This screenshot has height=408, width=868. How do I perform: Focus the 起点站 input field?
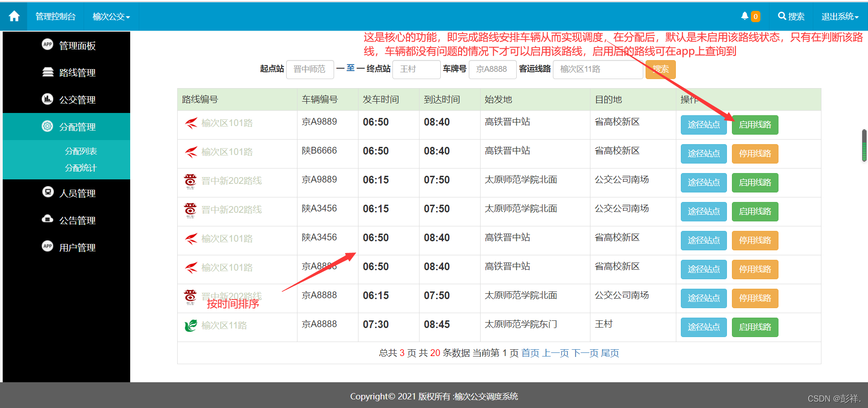[310, 69]
